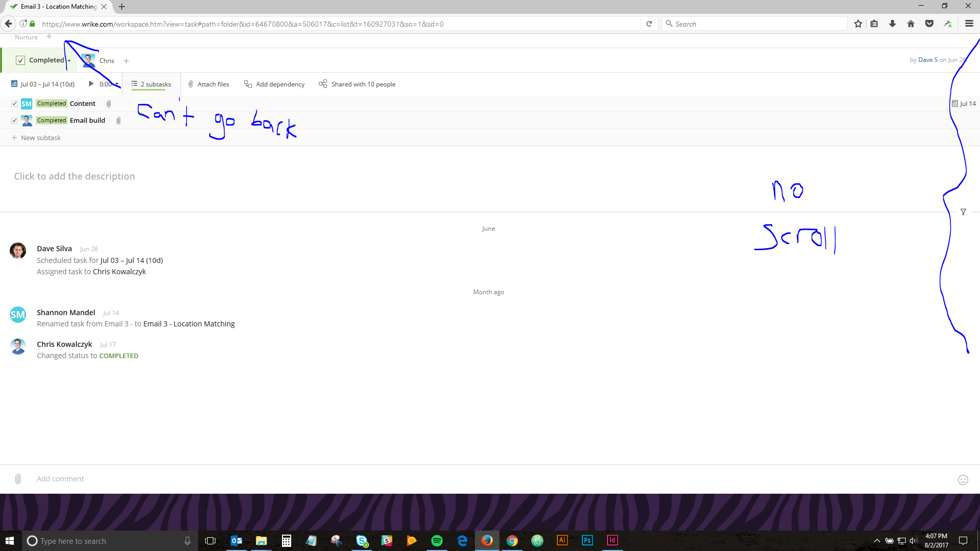This screenshot has width=980, height=551.
Task: Open the timer dropdown arrow next to 0:00
Action: (117, 84)
